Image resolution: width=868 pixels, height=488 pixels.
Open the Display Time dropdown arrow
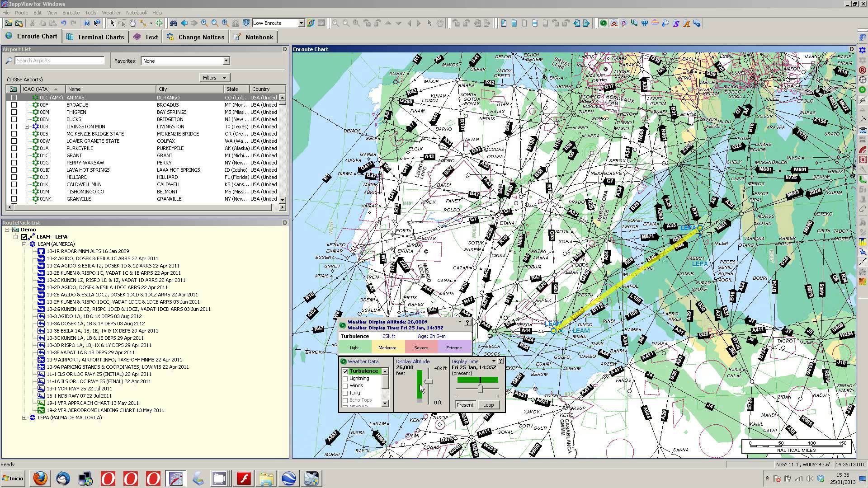point(494,361)
